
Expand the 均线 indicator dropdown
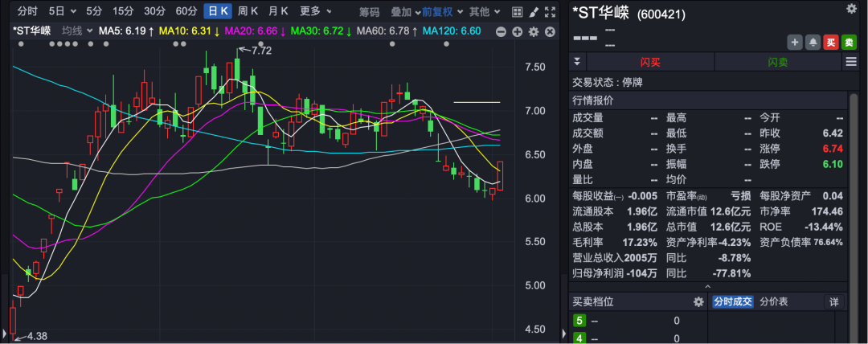[x=77, y=31]
